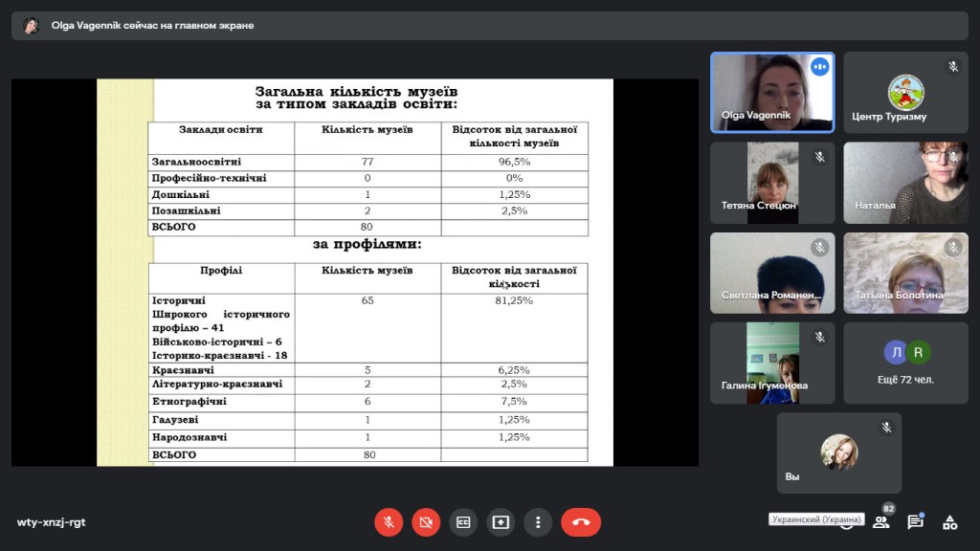Click the muted mic icon on your tile
Image resolution: width=980 pixels, height=551 pixels.
tap(886, 428)
